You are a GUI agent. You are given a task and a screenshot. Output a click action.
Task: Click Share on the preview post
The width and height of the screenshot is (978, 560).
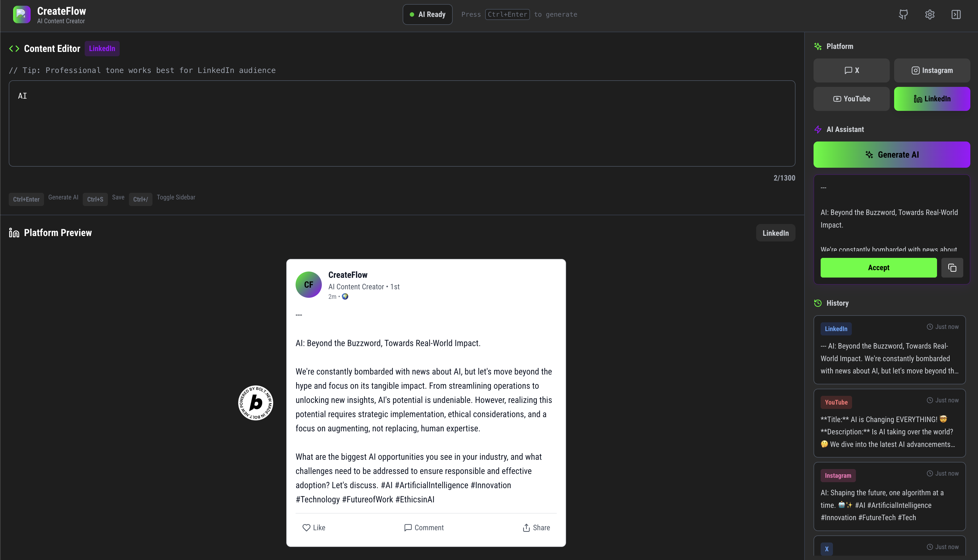point(536,528)
